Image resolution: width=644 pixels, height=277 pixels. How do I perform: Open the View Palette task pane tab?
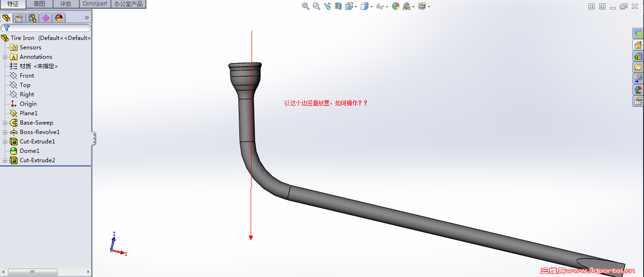638,78
